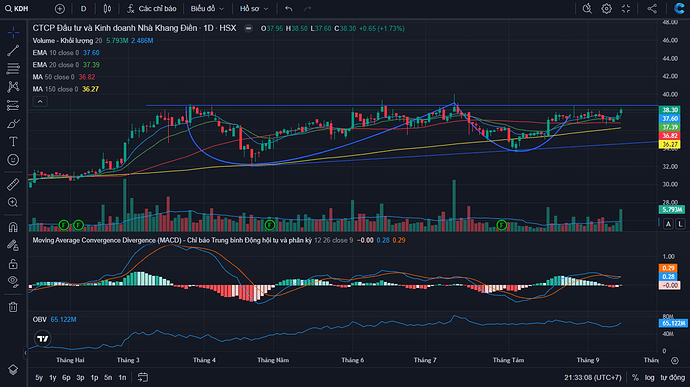Toggle stay in drawing mode
This screenshot has height=387, width=690.
coord(13,245)
